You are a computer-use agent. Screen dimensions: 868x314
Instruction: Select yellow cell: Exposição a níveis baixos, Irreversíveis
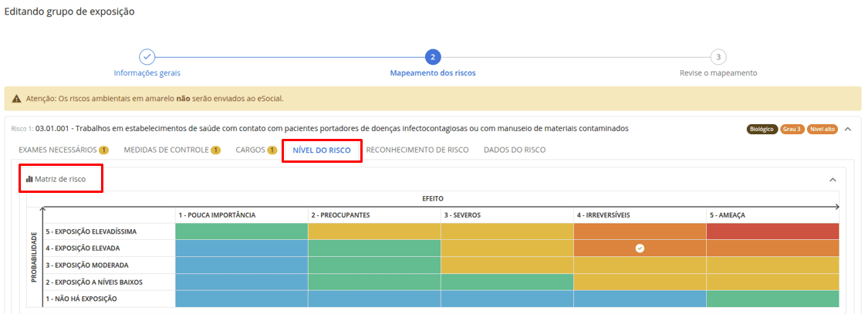coord(640,282)
